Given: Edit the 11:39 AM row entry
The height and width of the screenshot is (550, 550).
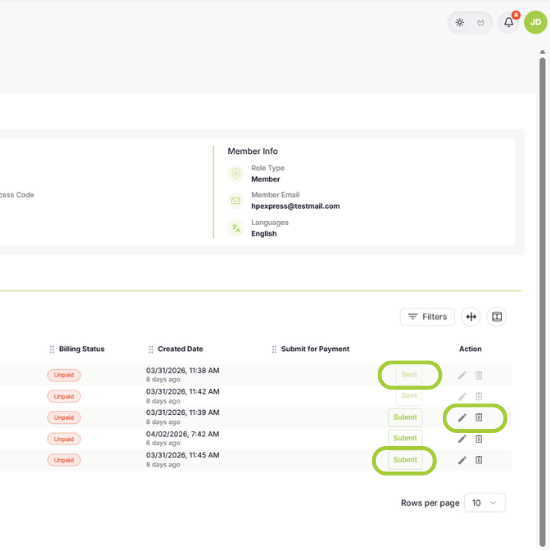Looking at the screenshot, I should pyautogui.click(x=462, y=418).
